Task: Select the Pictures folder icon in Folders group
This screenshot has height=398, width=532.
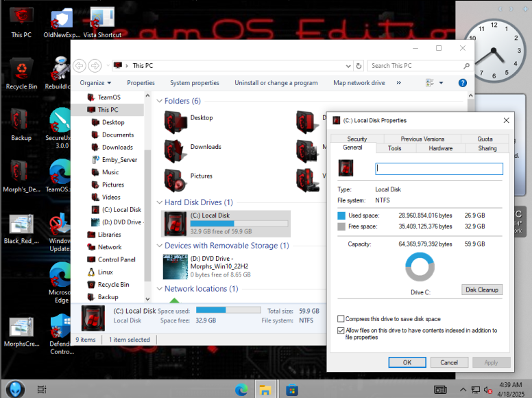Action: point(176,180)
